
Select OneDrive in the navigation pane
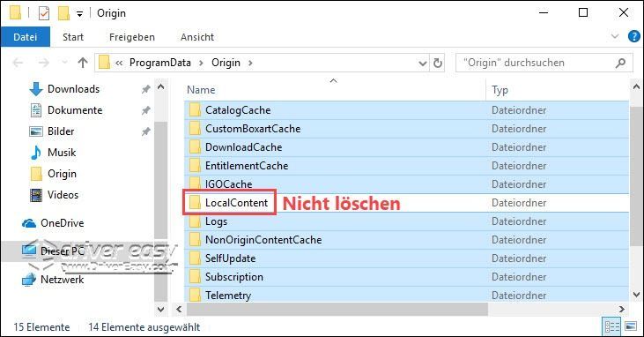(62, 223)
